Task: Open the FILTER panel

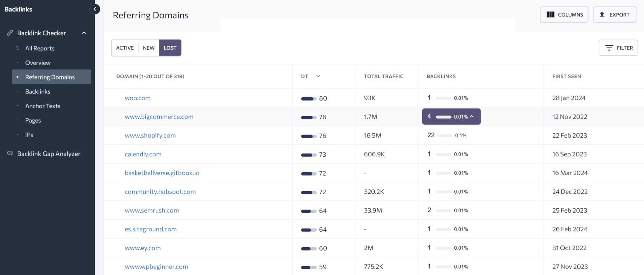Action: 618,48
